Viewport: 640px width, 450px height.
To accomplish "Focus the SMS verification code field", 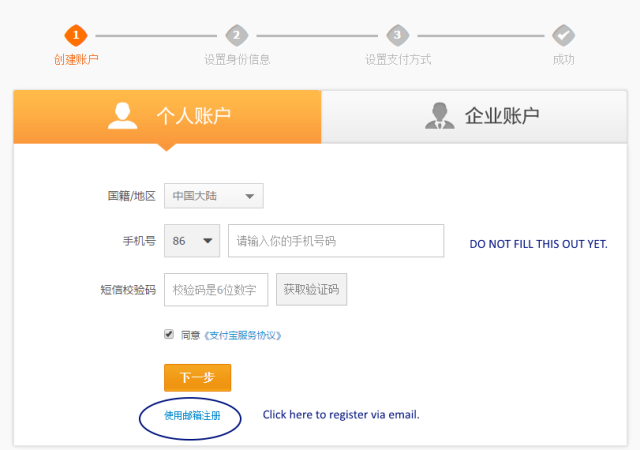I will [x=216, y=290].
